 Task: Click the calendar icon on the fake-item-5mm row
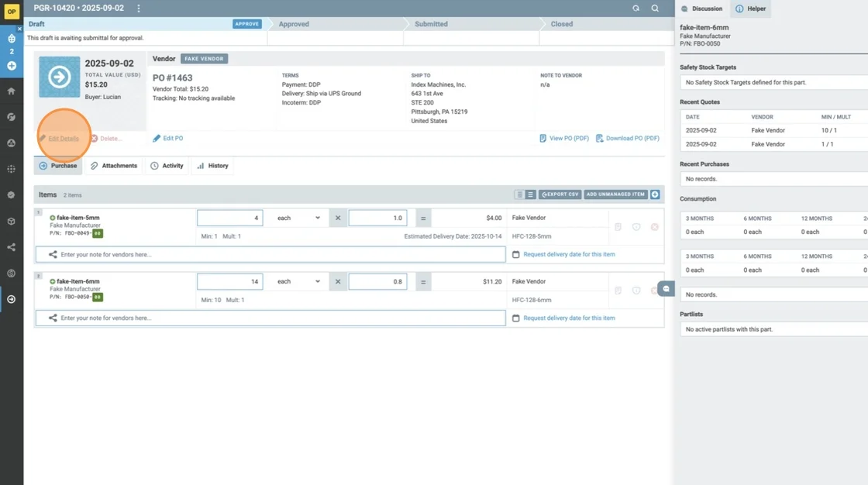click(x=516, y=254)
